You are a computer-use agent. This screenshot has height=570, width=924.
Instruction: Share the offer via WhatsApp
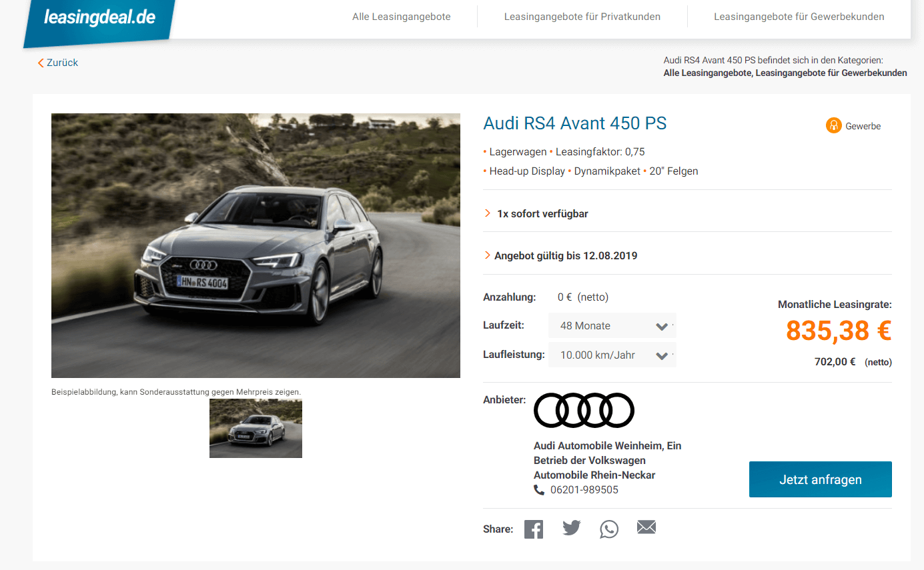tap(609, 529)
